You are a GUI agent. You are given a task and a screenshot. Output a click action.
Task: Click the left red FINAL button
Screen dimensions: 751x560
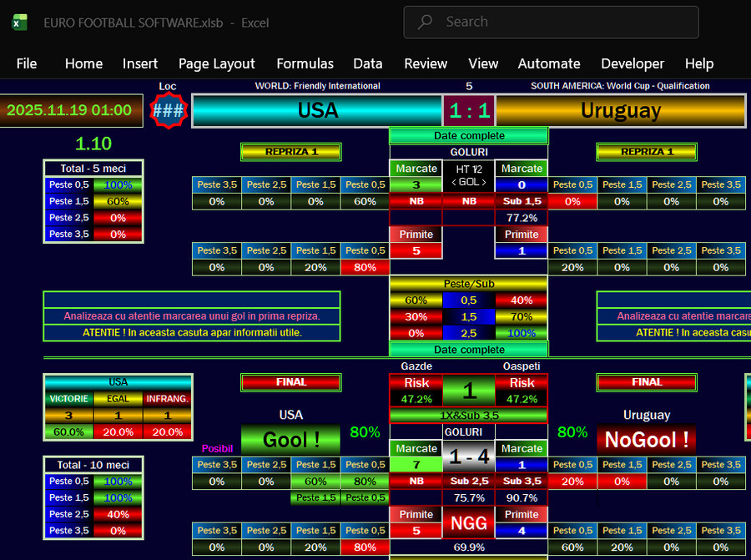291,382
